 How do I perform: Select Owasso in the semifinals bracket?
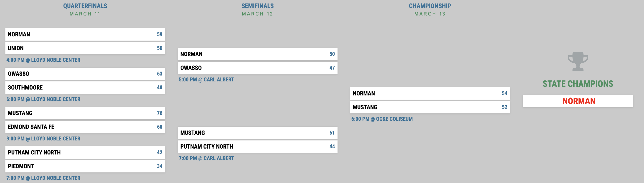(257, 68)
